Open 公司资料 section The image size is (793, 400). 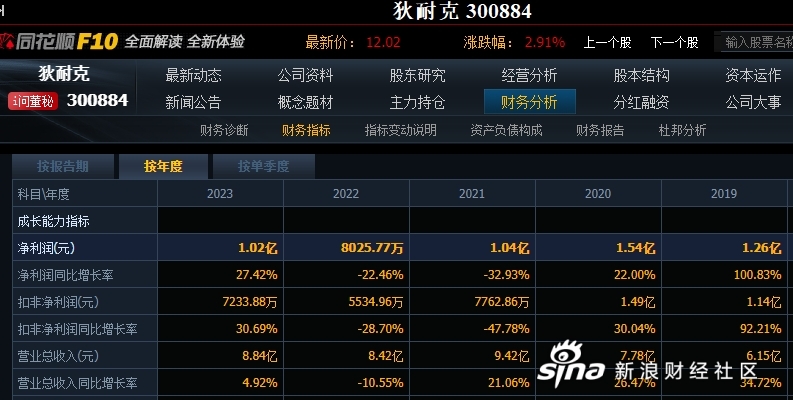pos(305,75)
